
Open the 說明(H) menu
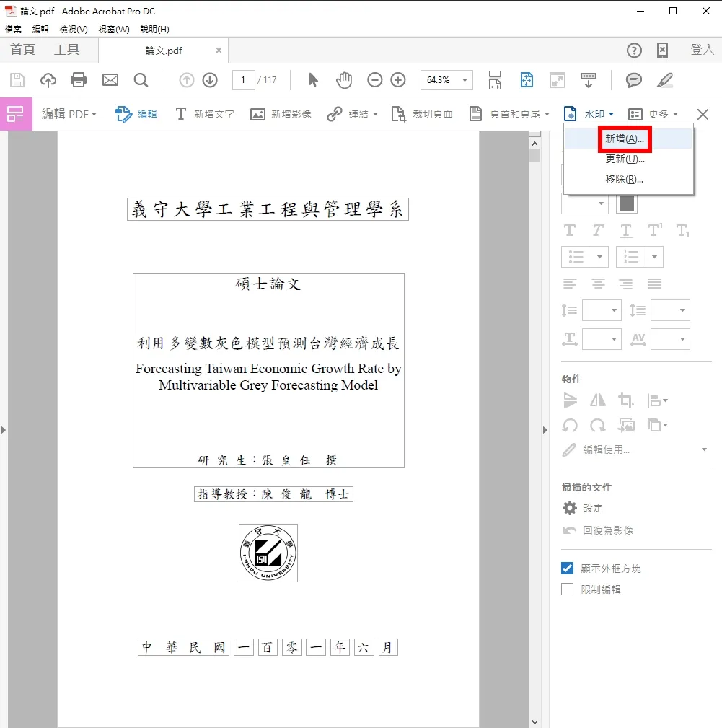pyautogui.click(x=154, y=30)
